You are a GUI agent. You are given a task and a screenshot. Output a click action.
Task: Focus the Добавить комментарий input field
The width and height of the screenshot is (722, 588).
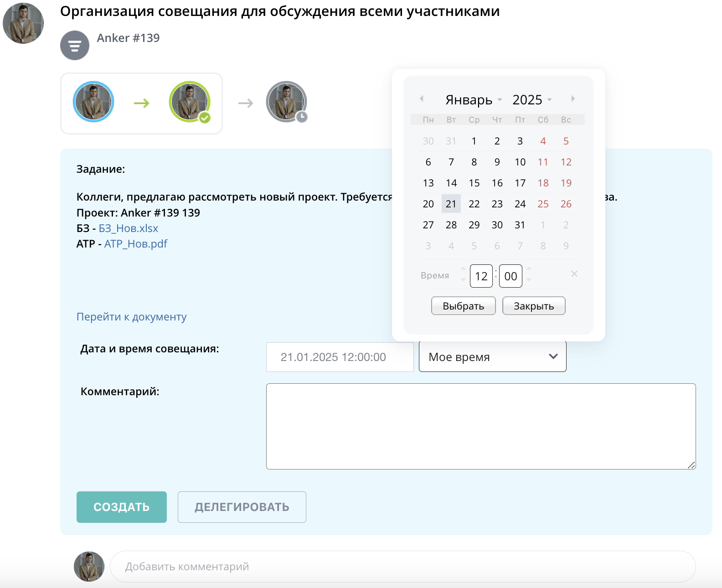pos(402,567)
